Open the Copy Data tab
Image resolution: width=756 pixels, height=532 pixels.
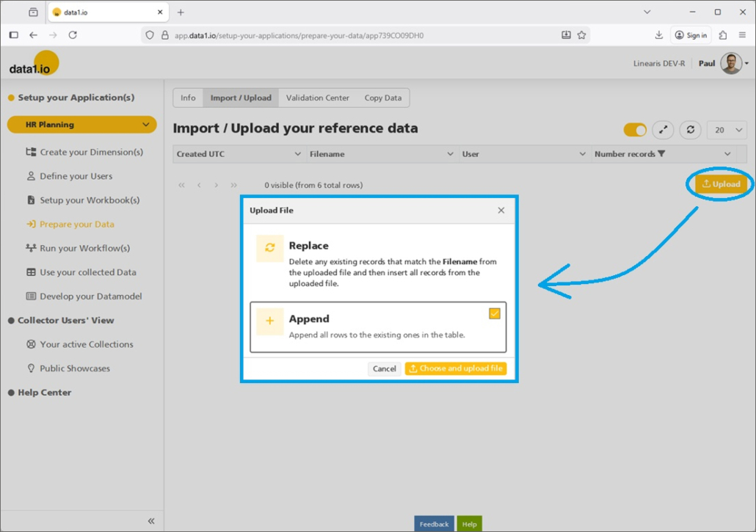click(382, 98)
